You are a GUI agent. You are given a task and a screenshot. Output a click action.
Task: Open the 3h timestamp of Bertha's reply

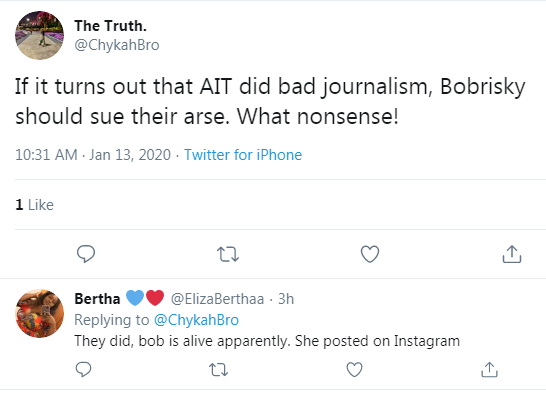(x=286, y=299)
